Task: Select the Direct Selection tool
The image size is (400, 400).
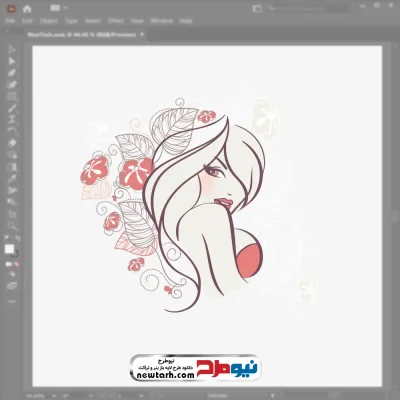Action: [x=12, y=61]
